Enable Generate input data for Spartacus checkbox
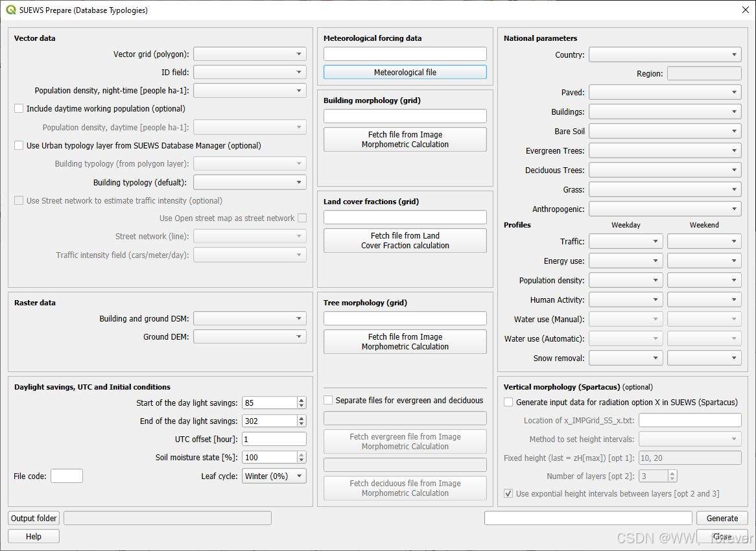Image resolution: width=756 pixels, height=551 pixels. point(508,402)
